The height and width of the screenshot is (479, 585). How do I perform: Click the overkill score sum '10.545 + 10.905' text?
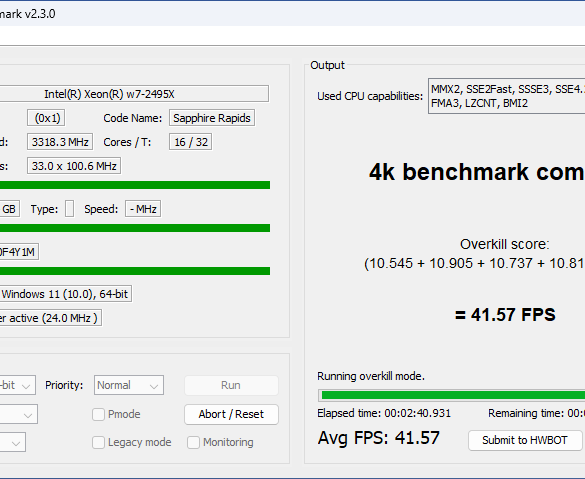[420, 263]
